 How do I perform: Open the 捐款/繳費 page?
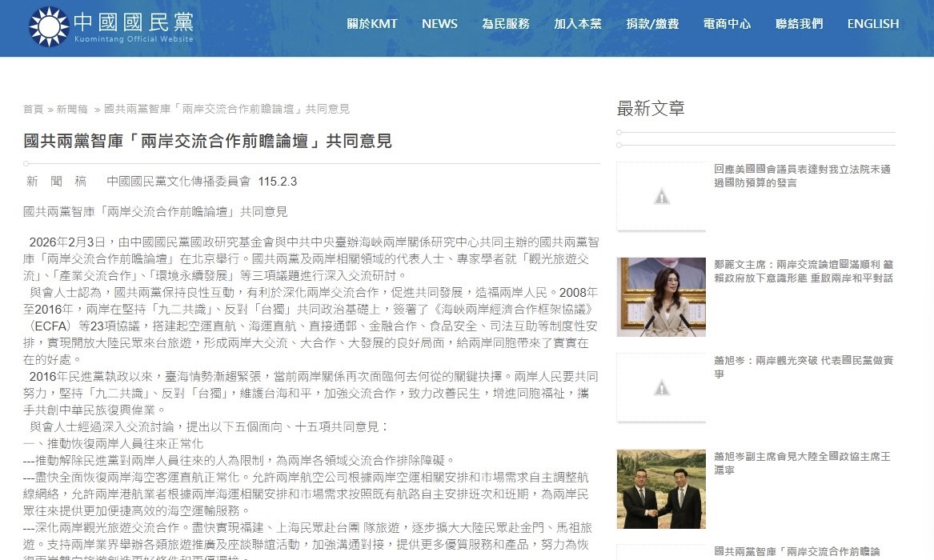(x=652, y=24)
